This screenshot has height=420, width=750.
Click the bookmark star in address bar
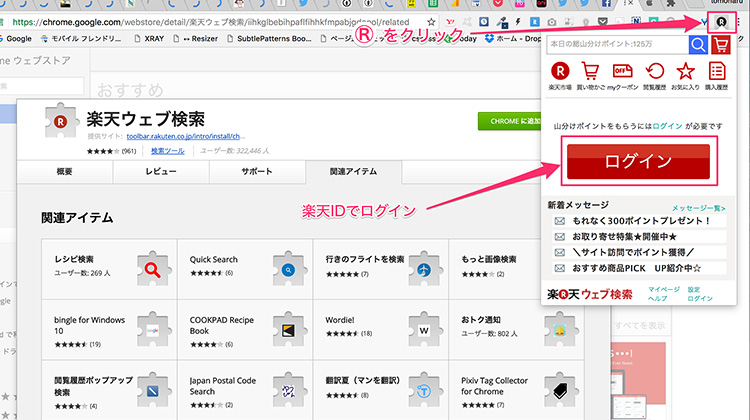point(431,22)
